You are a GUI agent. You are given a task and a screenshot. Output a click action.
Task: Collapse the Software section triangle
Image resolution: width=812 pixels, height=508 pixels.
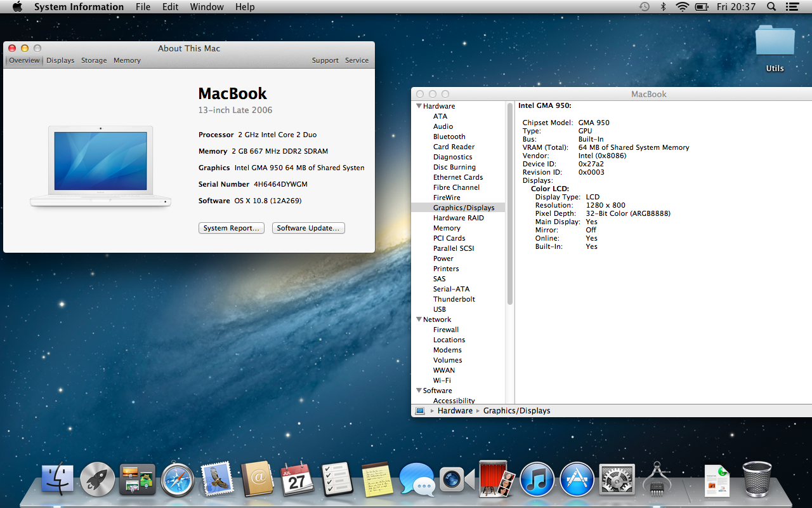(x=419, y=391)
